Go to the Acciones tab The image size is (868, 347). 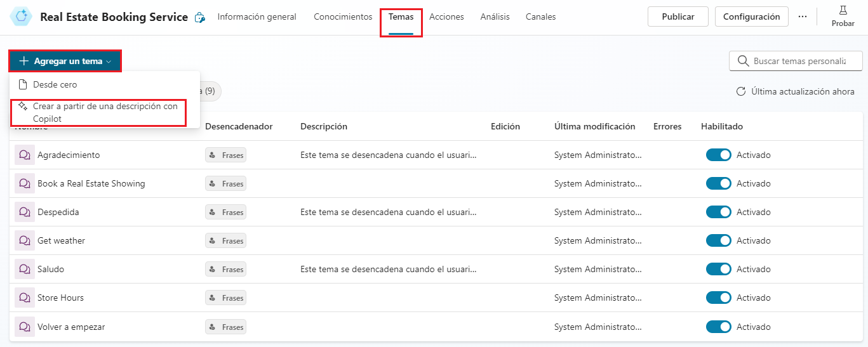click(446, 17)
